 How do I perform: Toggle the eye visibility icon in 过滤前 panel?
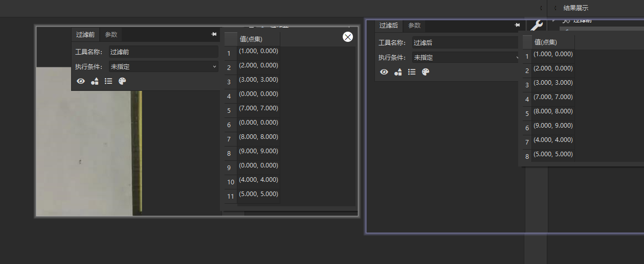point(81,81)
